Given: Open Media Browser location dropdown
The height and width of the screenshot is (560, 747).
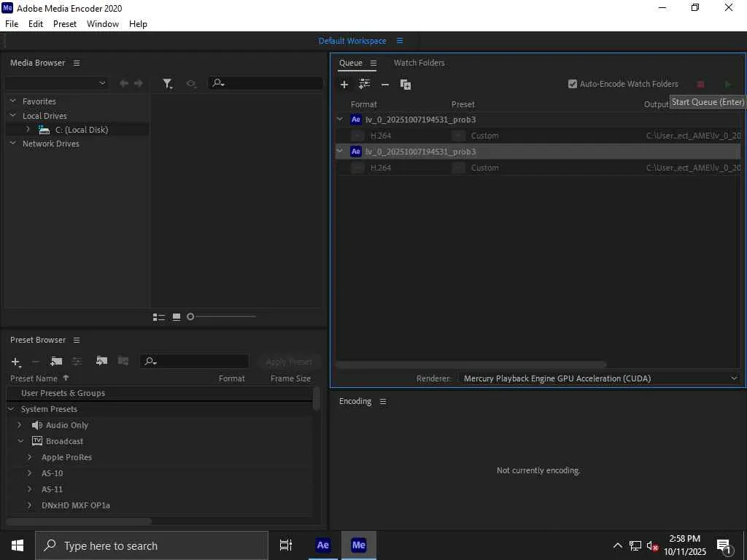Looking at the screenshot, I should 56,83.
